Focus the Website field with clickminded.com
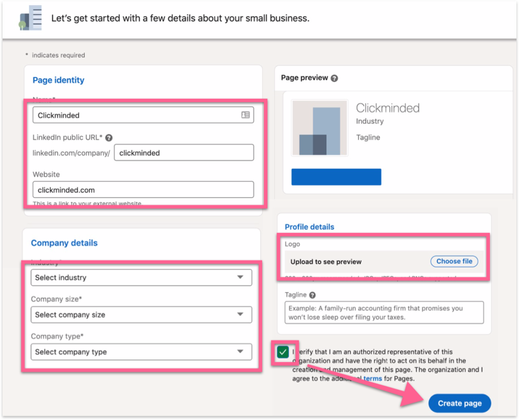Viewport: 519px width, 420px height. click(143, 189)
